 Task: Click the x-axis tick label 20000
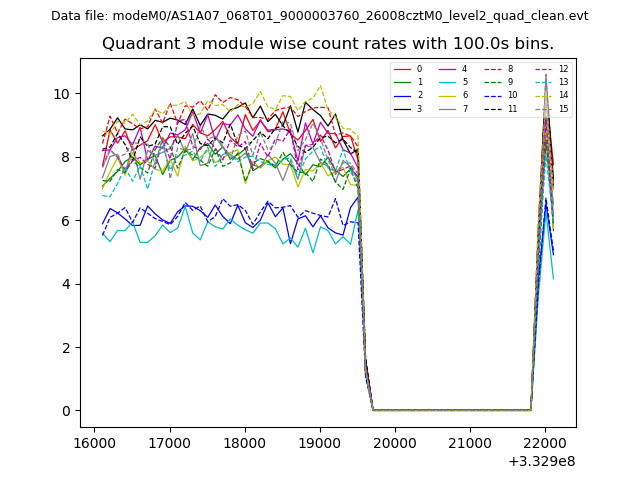click(394, 442)
